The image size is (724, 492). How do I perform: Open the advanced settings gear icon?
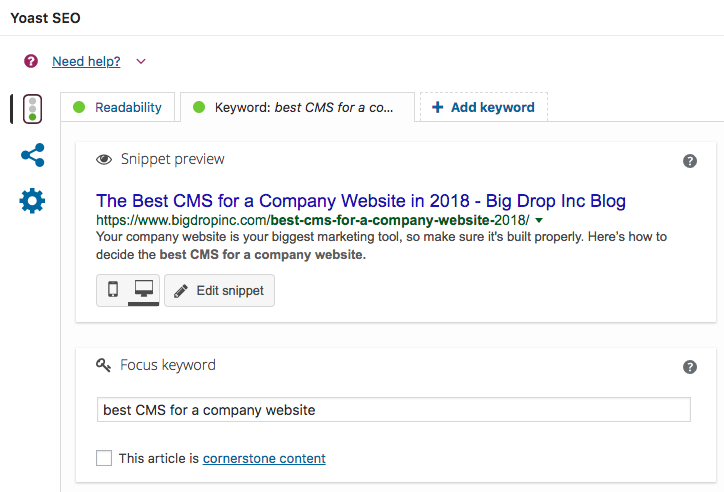pos(32,201)
